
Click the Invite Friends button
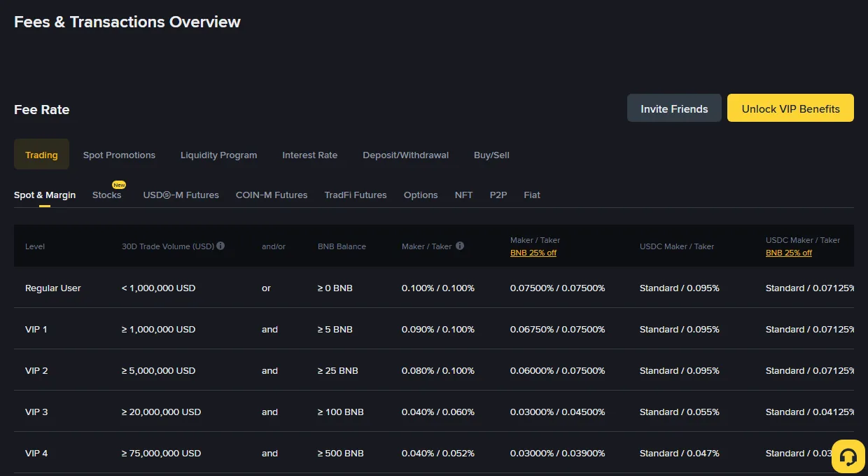tap(674, 108)
